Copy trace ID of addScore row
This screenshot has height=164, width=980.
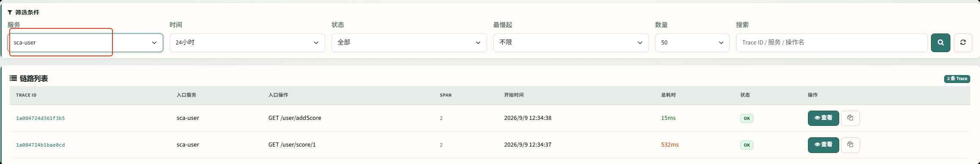point(850,118)
